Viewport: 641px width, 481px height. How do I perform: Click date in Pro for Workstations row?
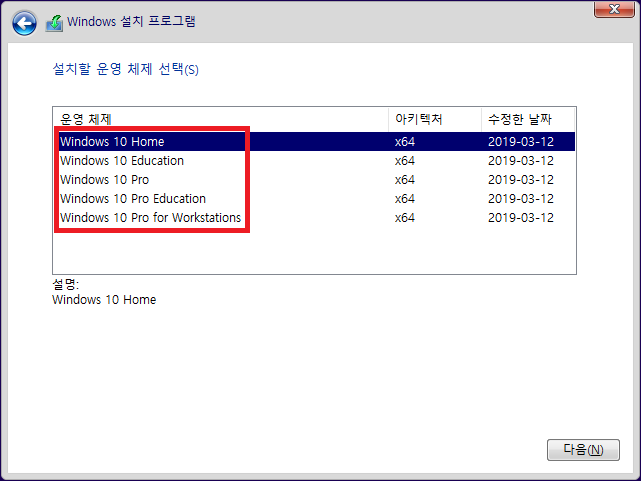[521, 217]
